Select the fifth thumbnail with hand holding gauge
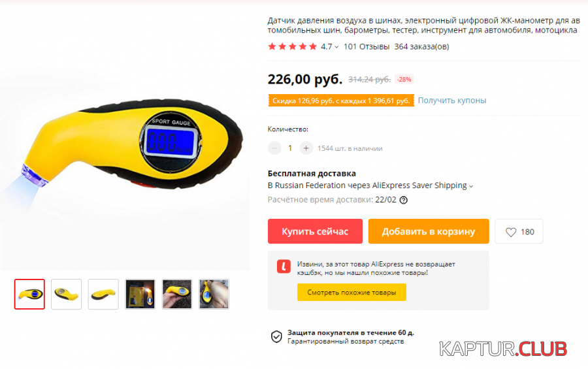 tap(177, 295)
